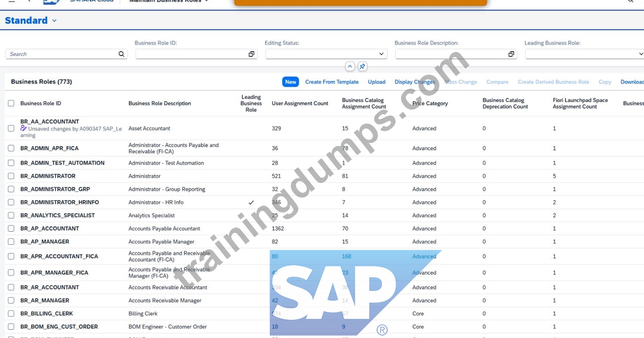
Task: Click the search icon in the top shell bar
Action: pyautogui.click(x=630, y=1)
